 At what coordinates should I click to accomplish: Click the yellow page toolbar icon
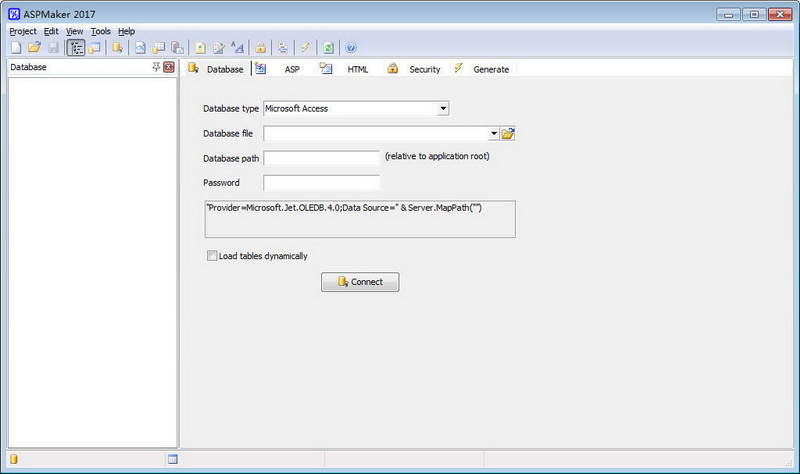pyautogui.click(x=201, y=48)
